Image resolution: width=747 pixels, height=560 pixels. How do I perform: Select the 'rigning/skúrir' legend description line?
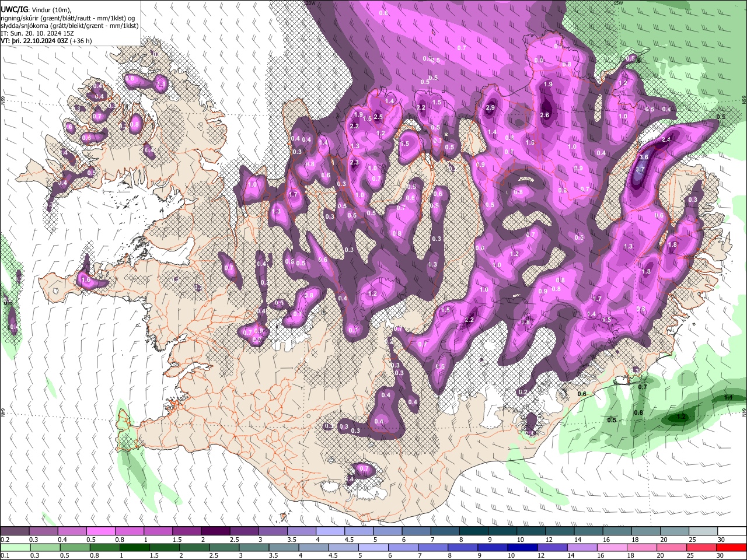[68, 18]
